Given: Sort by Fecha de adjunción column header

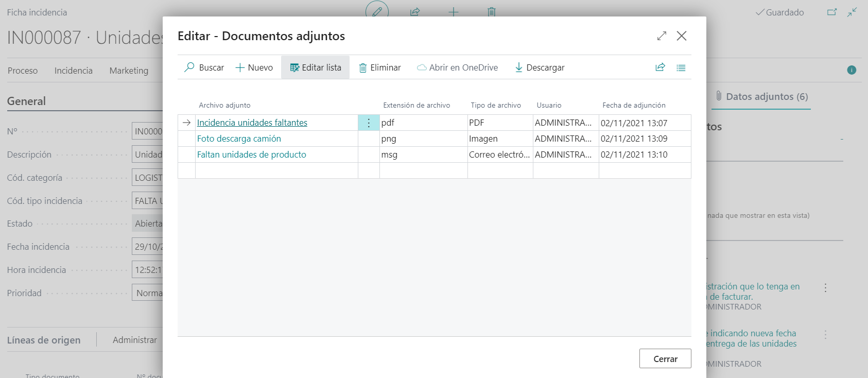Looking at the screenshot, I should point(634,105).
